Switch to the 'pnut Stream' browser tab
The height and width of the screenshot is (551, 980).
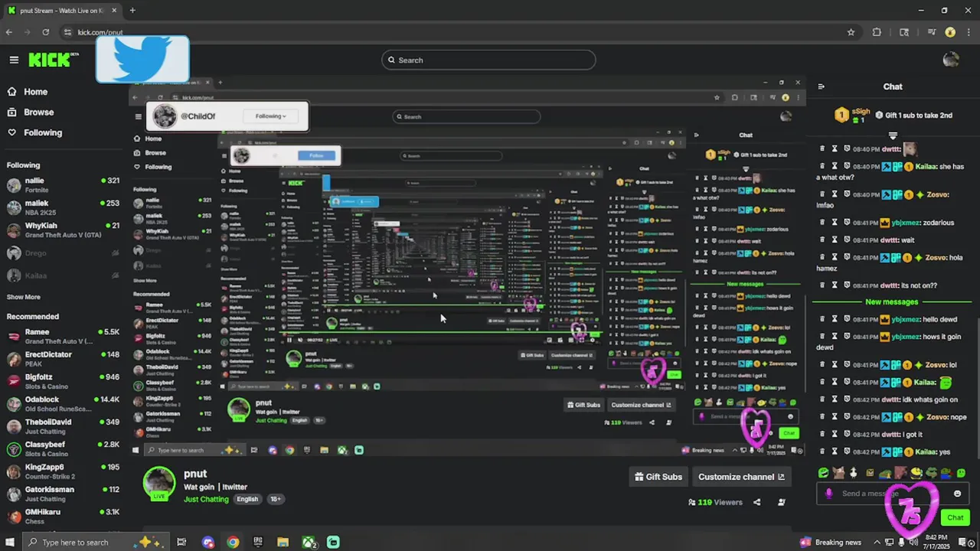(x=61, y=10)
